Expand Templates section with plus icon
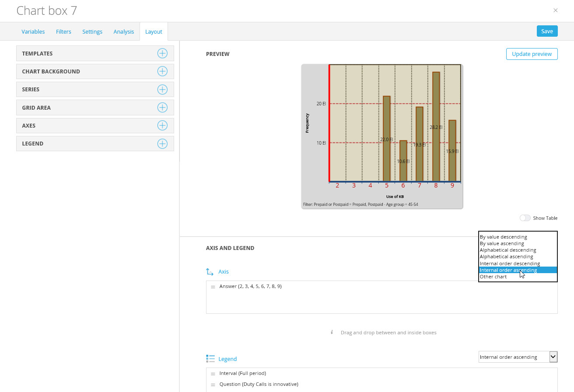Screen dimensions: 574x392 (x=162, y=53)
